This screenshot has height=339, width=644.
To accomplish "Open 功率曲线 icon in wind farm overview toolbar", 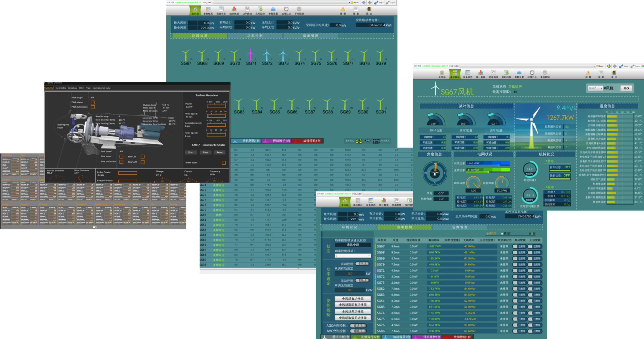I will [247, 11].
